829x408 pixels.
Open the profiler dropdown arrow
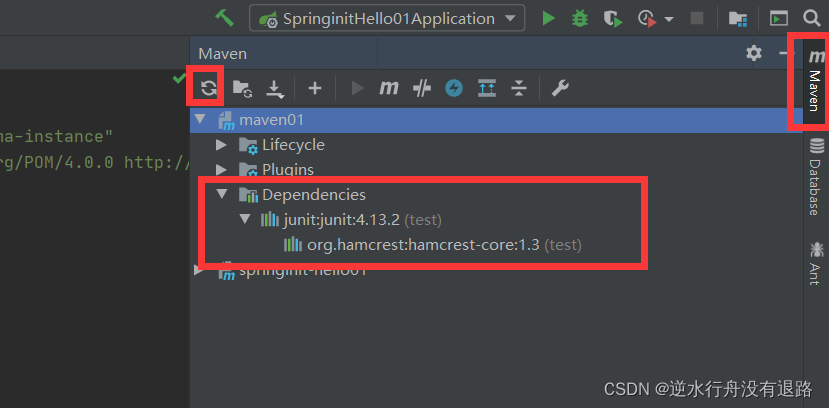tap(669, 20)
